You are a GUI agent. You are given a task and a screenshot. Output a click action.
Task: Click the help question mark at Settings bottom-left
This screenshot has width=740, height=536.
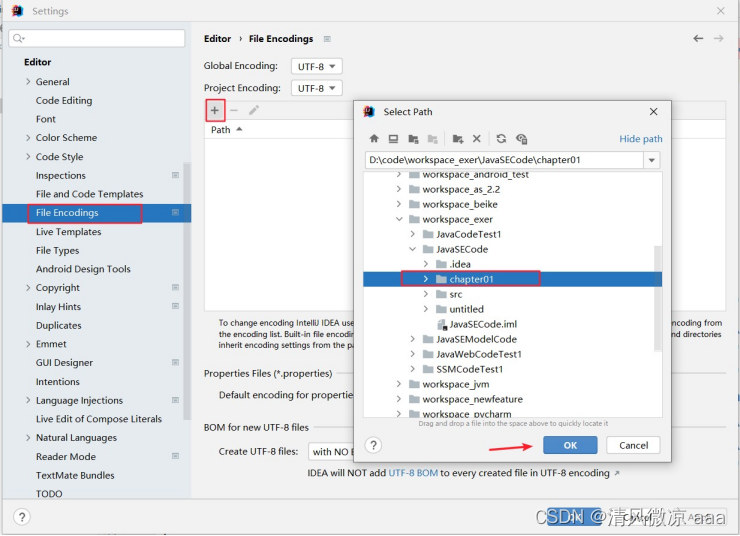pos(22,517)
